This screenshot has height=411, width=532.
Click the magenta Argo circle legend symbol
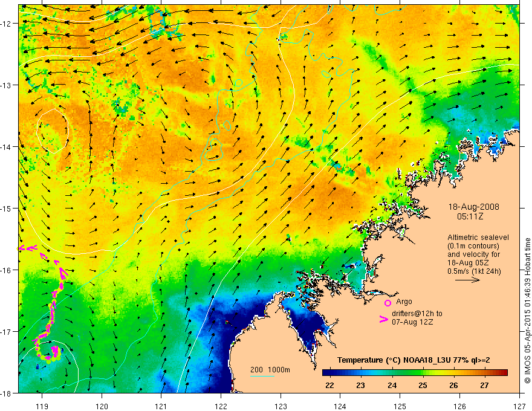[x=388, y=303]
